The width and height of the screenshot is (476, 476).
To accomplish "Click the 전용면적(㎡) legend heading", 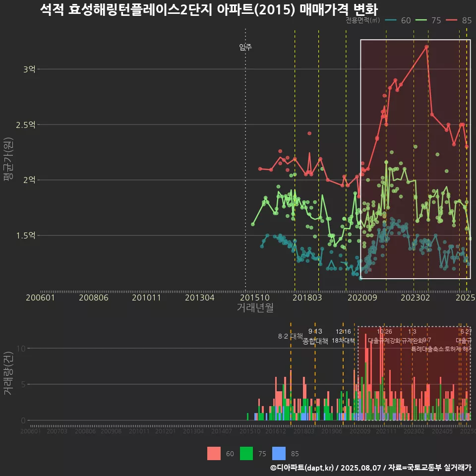I will point(363,20).
